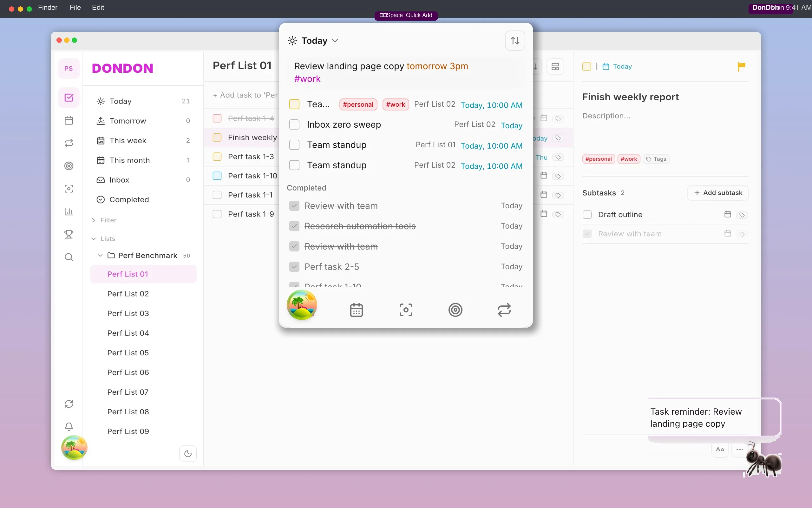Image resolution: width=812 pixels, height=508 pixels.
Task: Open the search icon in left rail
Action: (69, 257)
